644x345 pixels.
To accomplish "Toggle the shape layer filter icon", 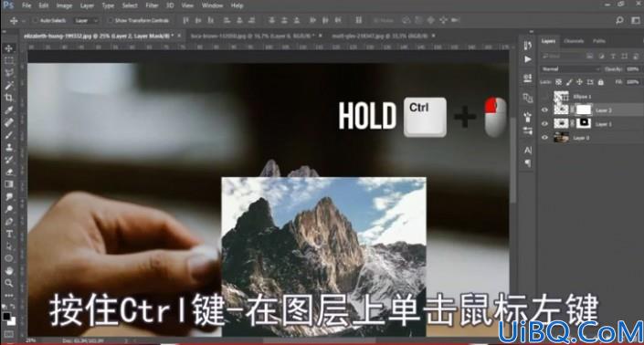I will (x=624, y=56).
